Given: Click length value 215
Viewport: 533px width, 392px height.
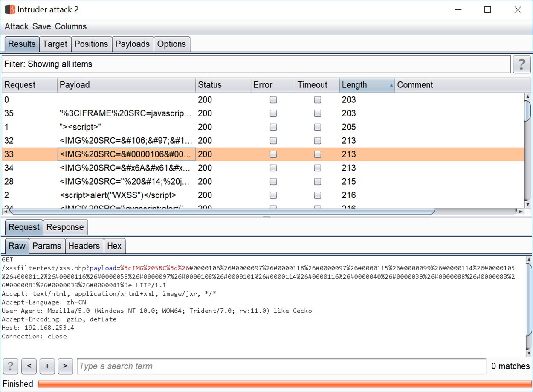Looking at the screenshot, I should click(x=349, y=182).
